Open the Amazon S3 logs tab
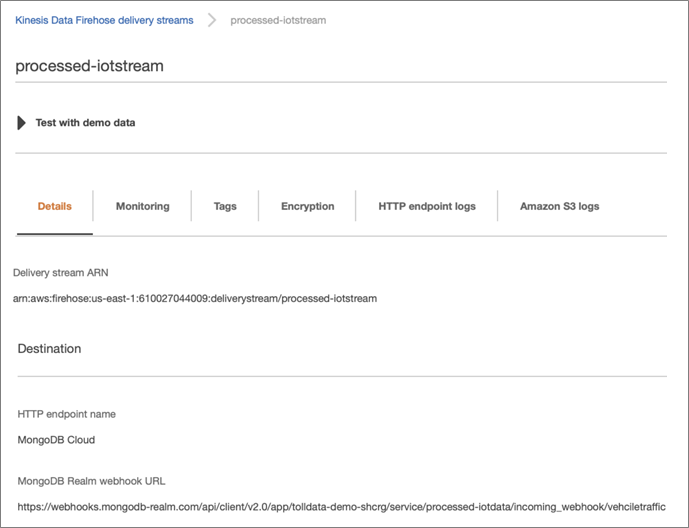Image resolution: width=689 pixels, height=528 pixels. [559, 206]
